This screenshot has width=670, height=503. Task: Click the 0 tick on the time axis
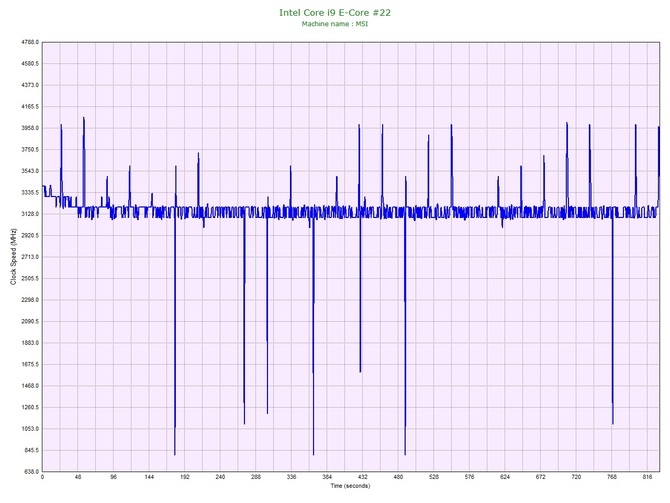[42, 477]
